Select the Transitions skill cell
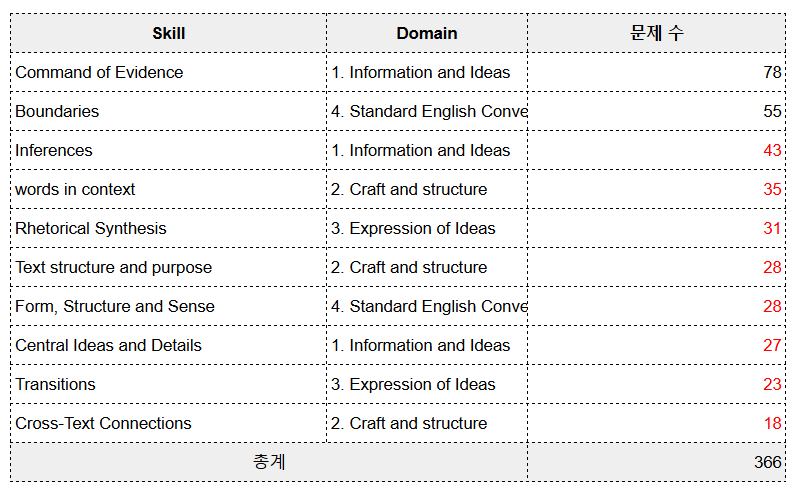The height and width of the screenshot is (493, 798). pyautogui.click(x=168, y=384)
